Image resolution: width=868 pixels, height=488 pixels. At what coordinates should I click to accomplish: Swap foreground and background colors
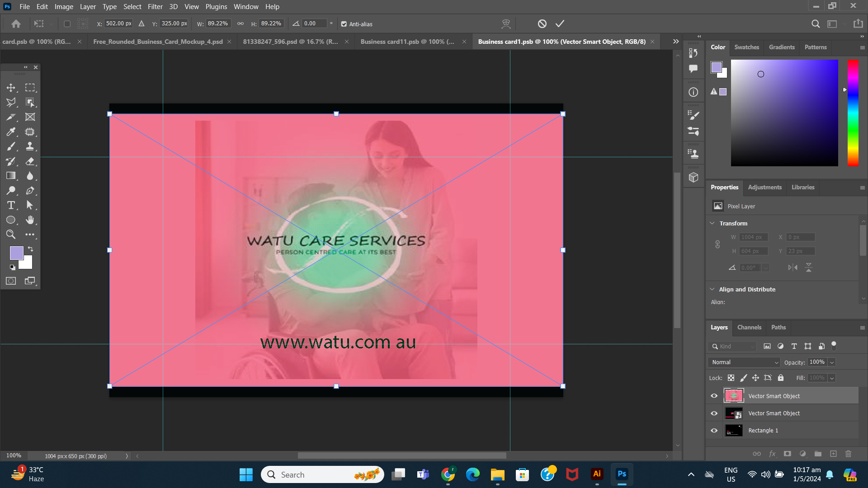tap(30, 249)
